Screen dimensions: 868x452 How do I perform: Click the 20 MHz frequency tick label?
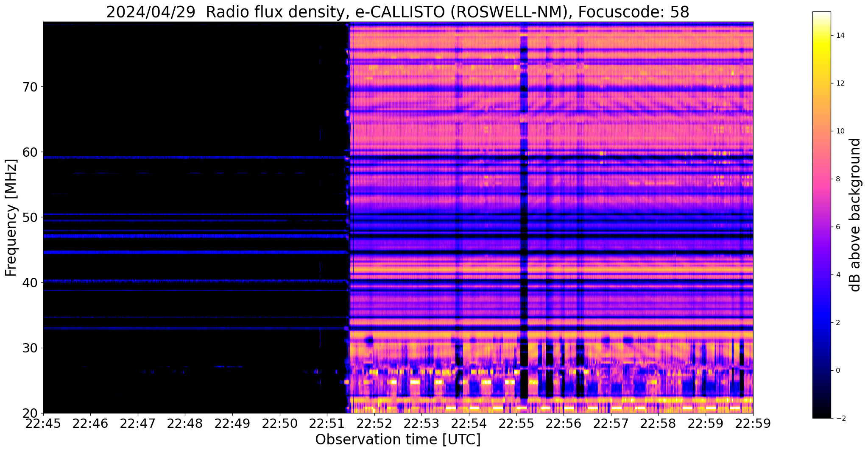point(30,413)
